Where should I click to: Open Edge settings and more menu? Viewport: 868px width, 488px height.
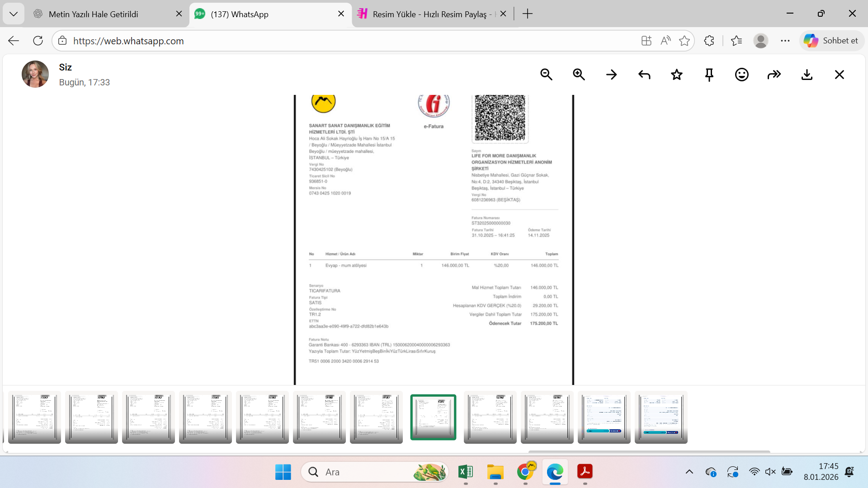click(x=785, y=41)
